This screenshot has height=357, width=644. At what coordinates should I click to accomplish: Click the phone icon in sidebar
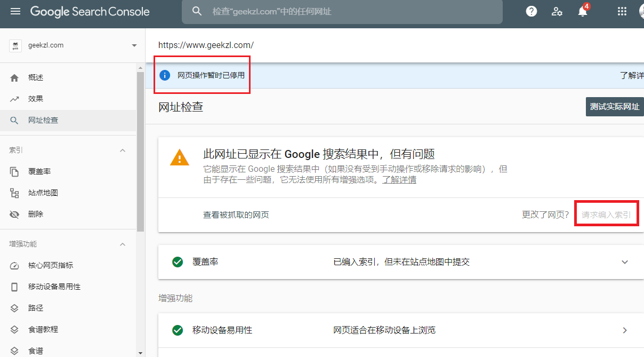15,287
